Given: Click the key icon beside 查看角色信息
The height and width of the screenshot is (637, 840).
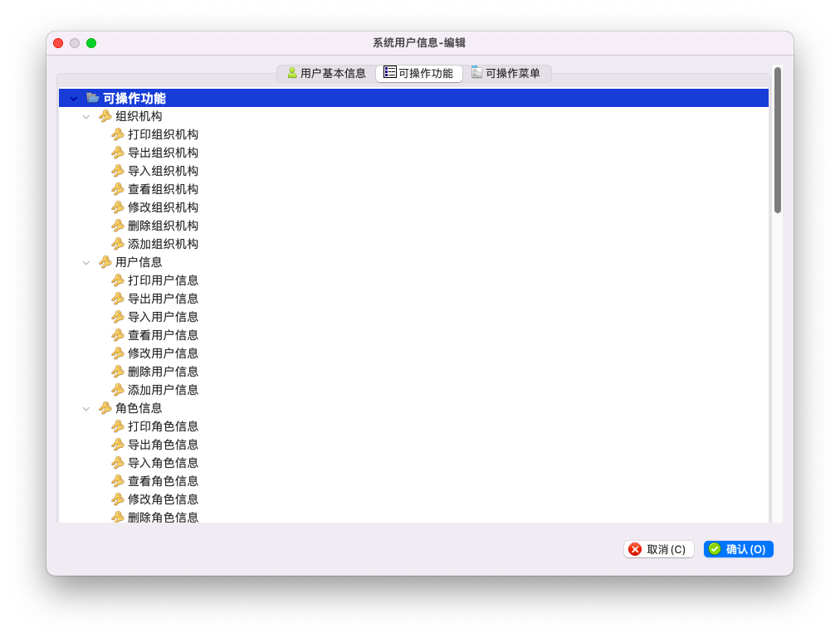Looking at the screenshot, I should (118, 481).
